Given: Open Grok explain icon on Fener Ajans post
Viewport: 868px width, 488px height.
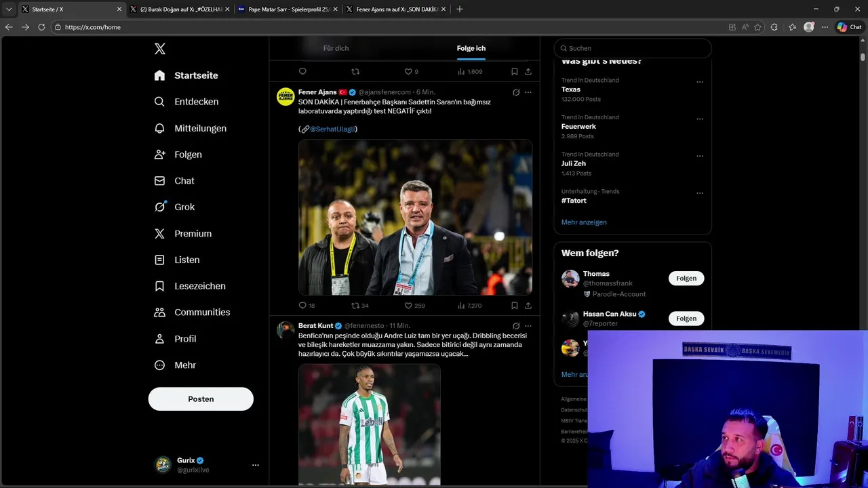Looking at the screenshot, I should (x=516, y=92).
